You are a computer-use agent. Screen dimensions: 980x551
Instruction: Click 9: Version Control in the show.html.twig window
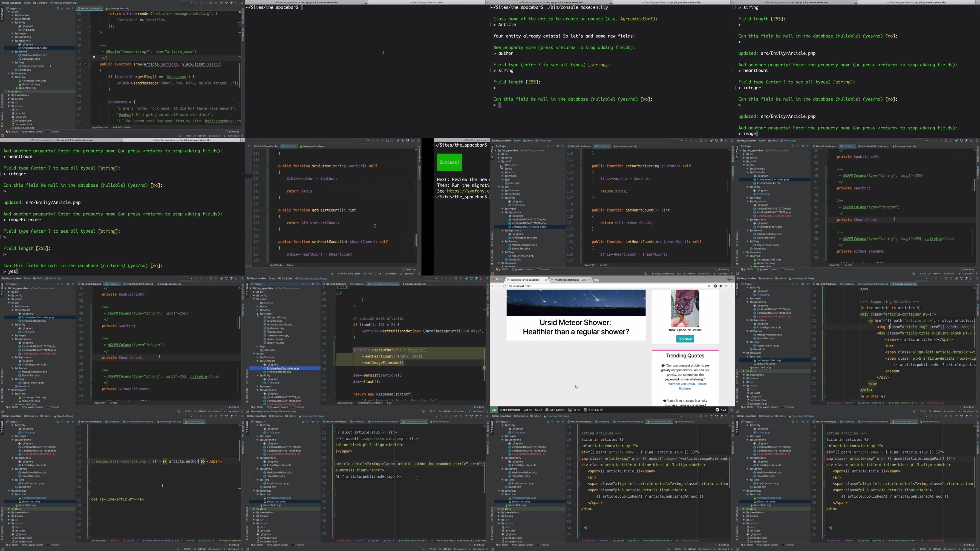click(32, 545)
